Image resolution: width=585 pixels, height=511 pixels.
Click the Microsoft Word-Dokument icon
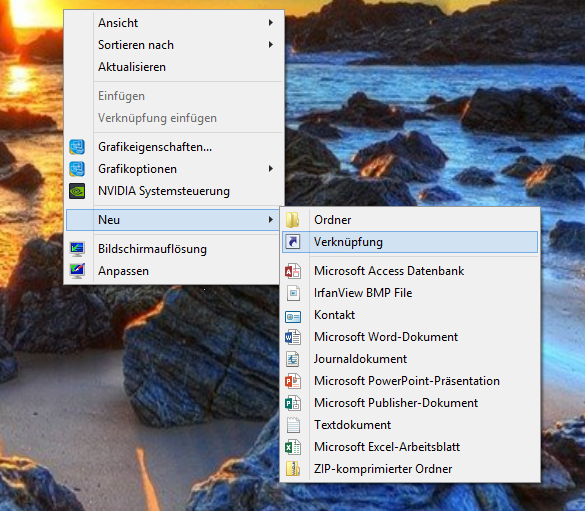(x=292, y=337)
